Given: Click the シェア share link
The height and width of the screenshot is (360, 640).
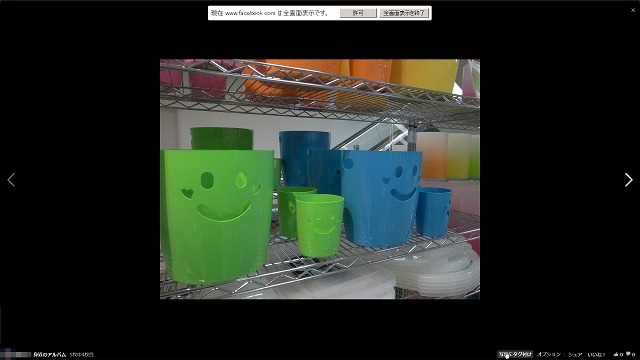Looking at the screenshot, I should [x=575, y=354].
